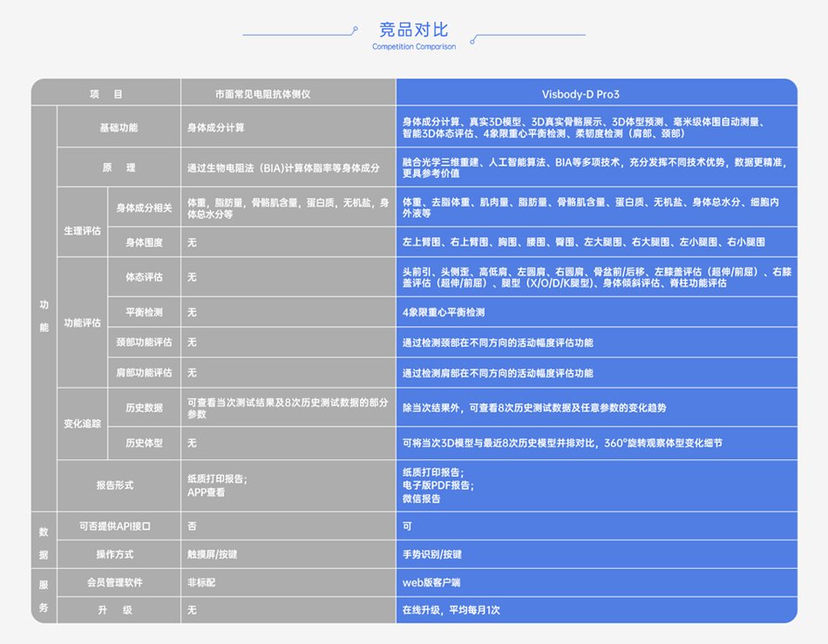Click "无" in the 升级 row

pos(193,610)
